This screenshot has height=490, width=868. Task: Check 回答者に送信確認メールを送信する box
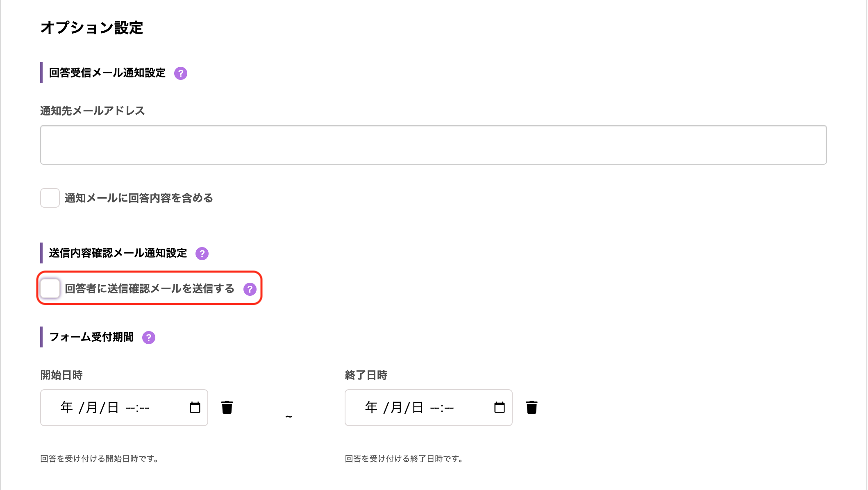pos(50,288)
